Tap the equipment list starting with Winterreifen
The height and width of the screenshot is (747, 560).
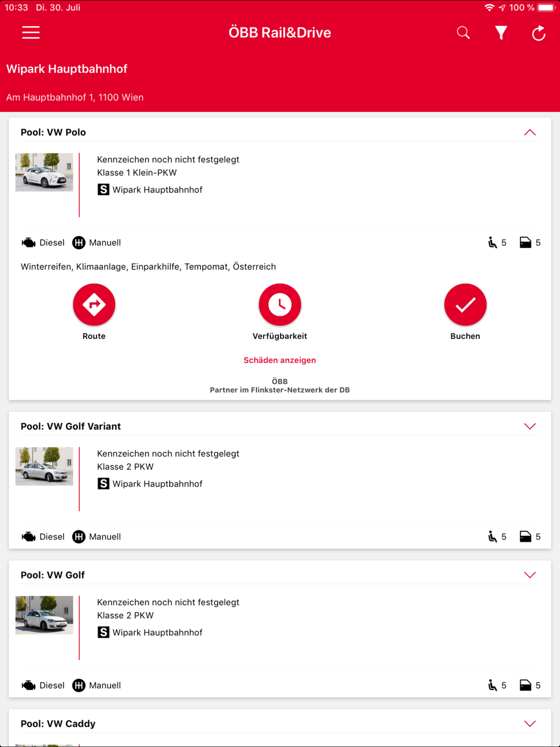(148, 267)
